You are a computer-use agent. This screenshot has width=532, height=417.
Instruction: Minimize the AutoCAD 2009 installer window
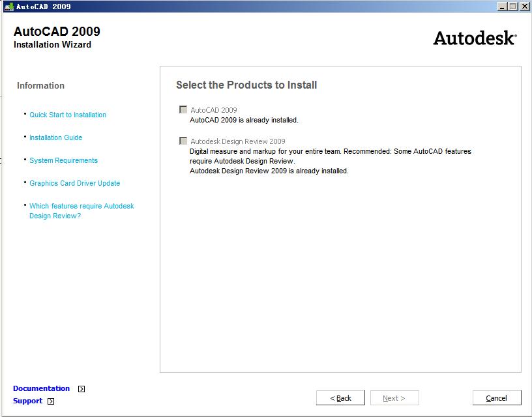pos(503,7)
